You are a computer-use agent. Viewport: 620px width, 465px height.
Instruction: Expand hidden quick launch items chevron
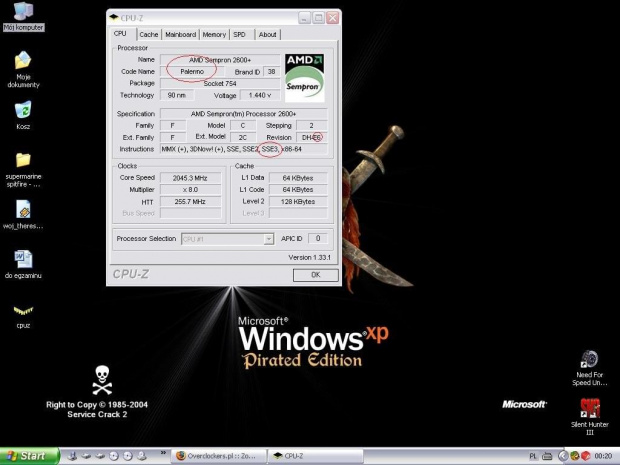point(163,453)
